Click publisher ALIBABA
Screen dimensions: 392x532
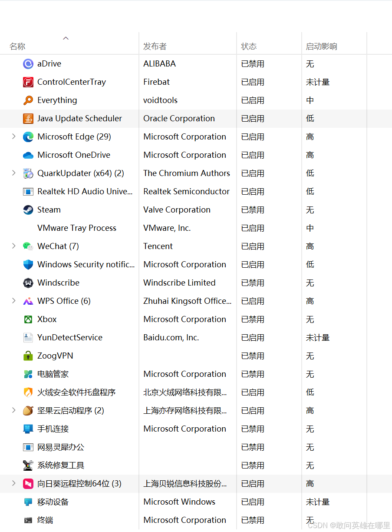(x=159, y=64)
